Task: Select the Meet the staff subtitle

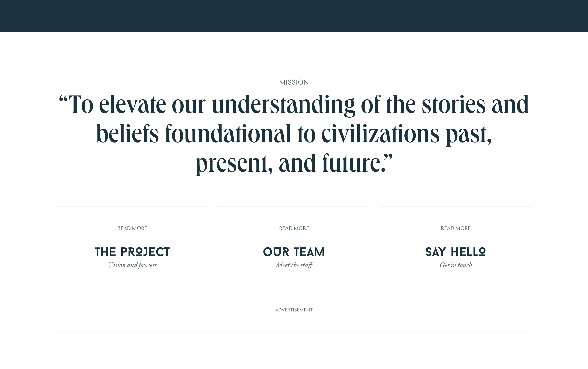Action: [294, 265]
